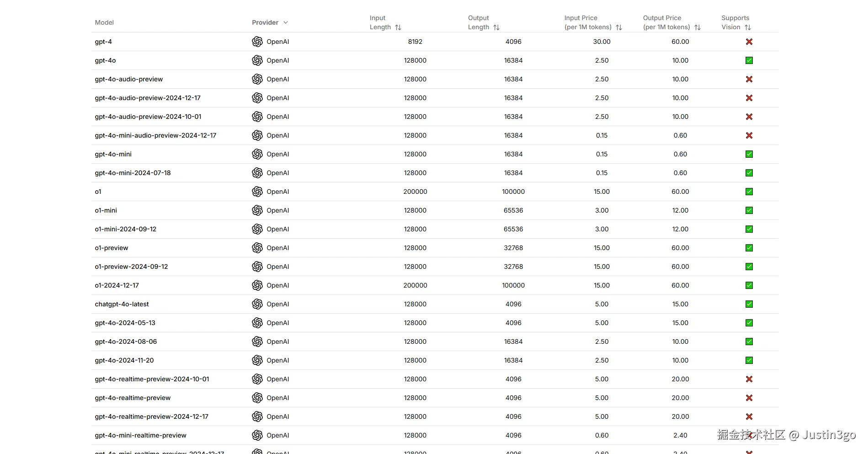Click the green vision checkmark for gpt-4o

(x=749, y=60)
